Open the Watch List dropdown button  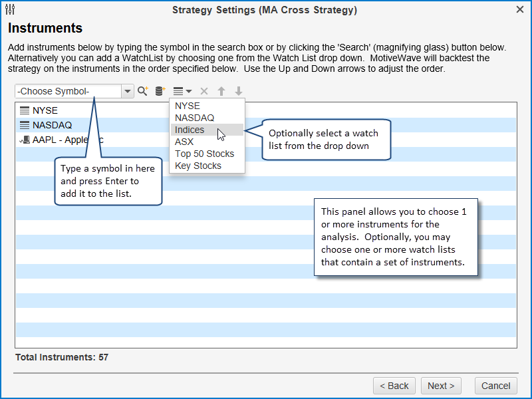pos(182,91)
